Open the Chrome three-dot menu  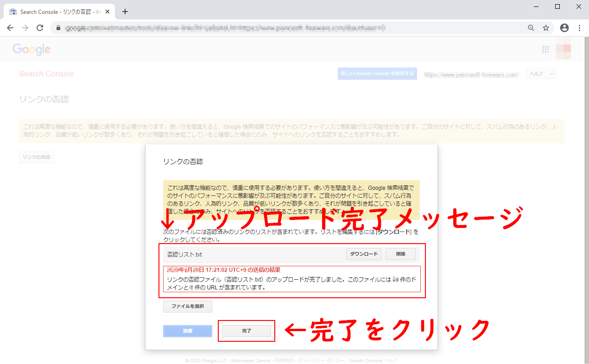(x=579, y=28)
